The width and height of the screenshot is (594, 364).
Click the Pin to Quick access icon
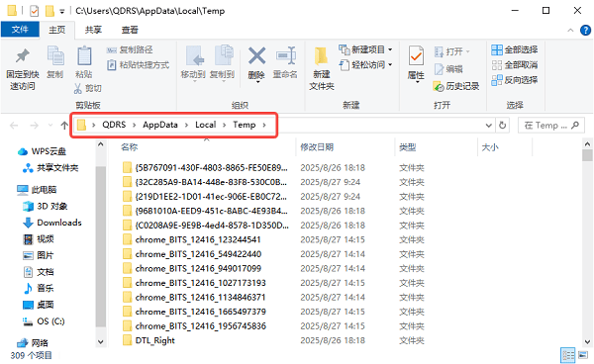[23, 56]
